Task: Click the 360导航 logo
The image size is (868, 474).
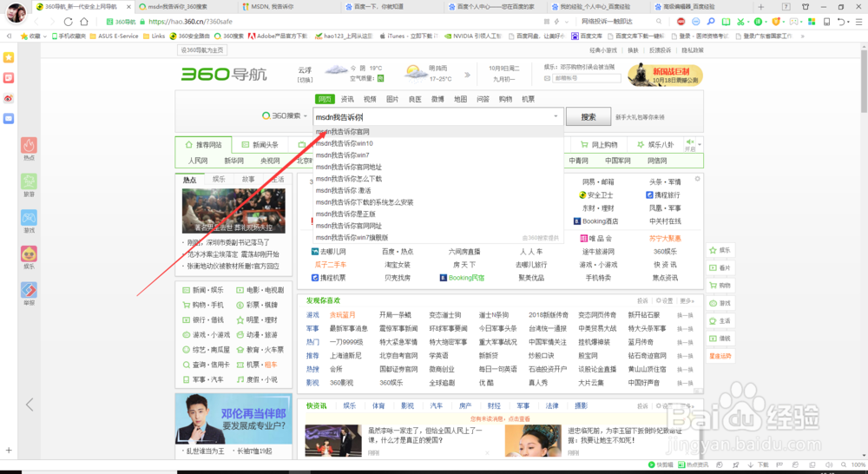Action: [224, 74]
